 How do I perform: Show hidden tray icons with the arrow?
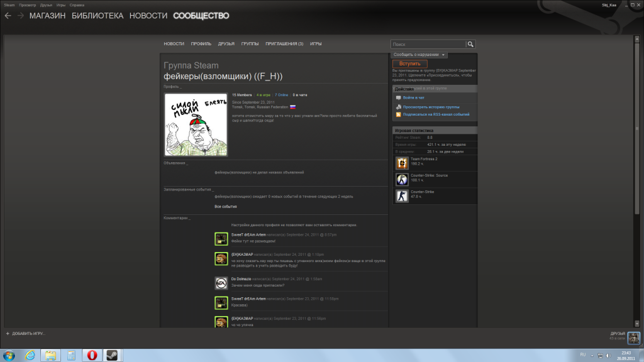[x=592, y=356]
